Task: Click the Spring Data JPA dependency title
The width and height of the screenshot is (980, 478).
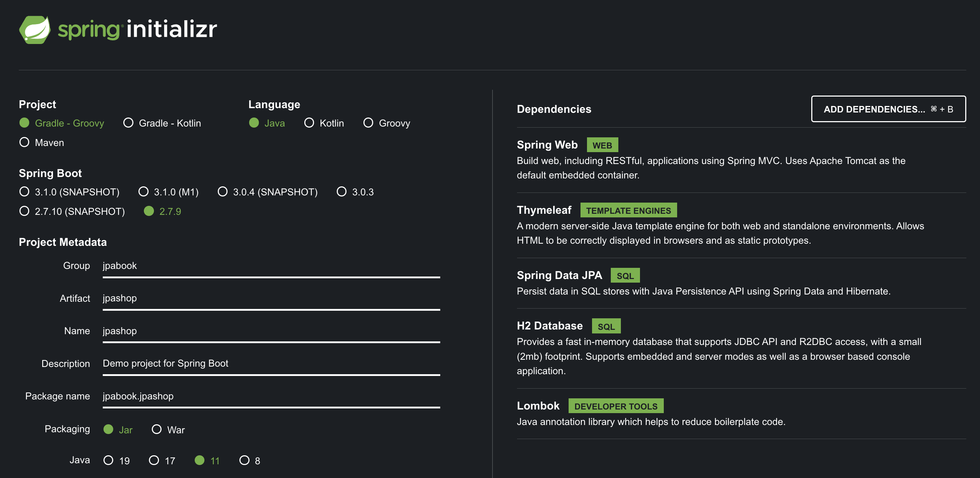Action: pyautogui.click(x=559, y=275)
